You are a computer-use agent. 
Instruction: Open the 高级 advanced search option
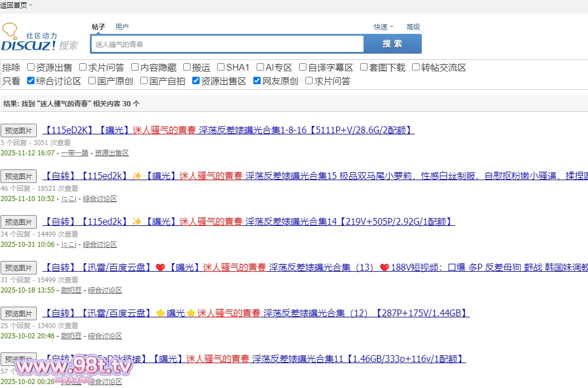(413, 27)
